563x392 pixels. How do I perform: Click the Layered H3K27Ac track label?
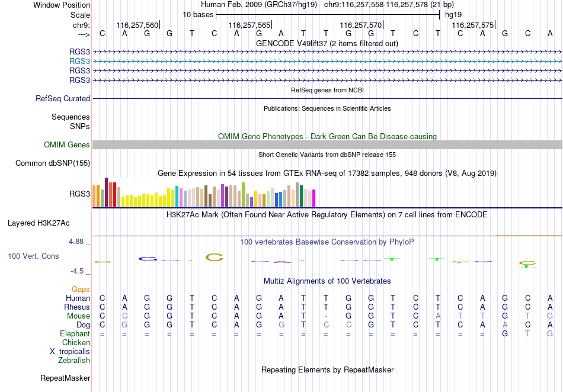39,223
